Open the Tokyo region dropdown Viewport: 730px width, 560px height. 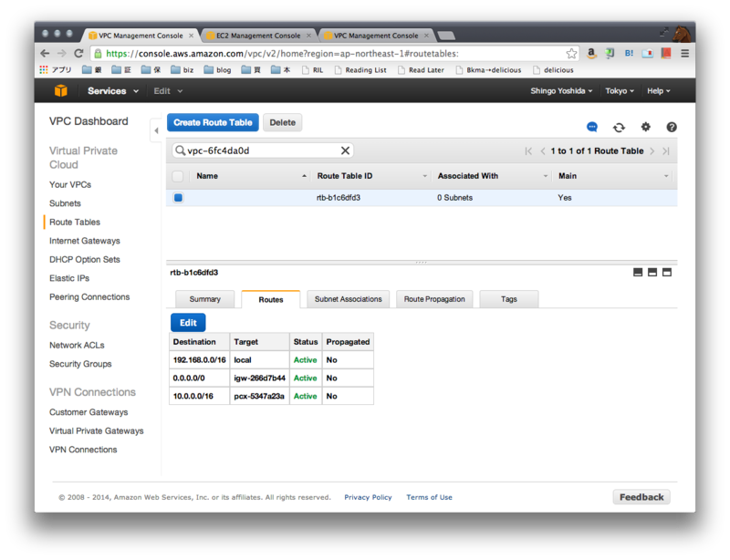tap(620, 91)
